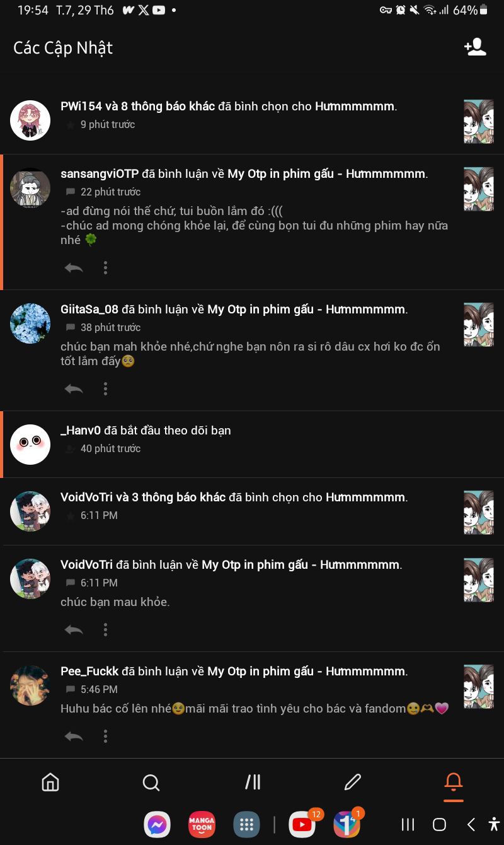Open more options on GiitaSa_08's comment
The image size is (504, 845).
coord(105,388)
